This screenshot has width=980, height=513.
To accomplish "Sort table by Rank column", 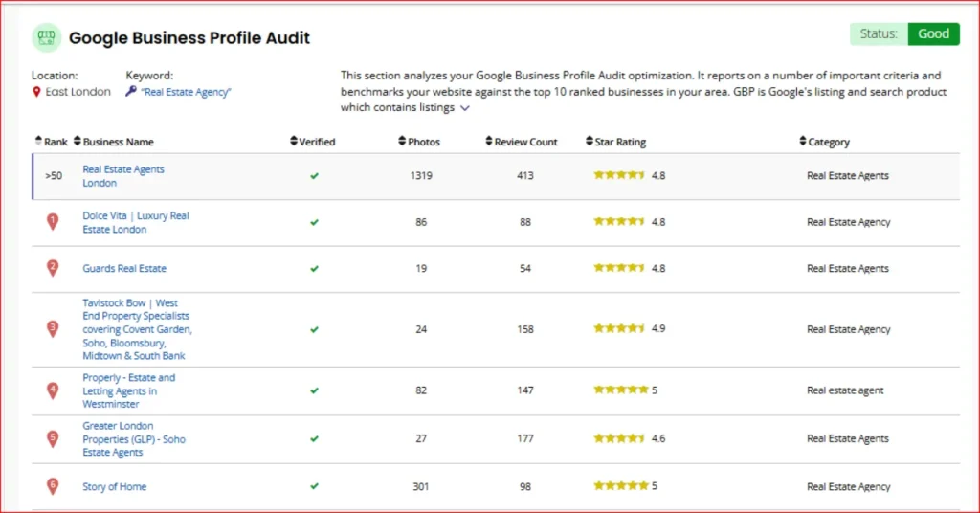I will click(52, 142).
